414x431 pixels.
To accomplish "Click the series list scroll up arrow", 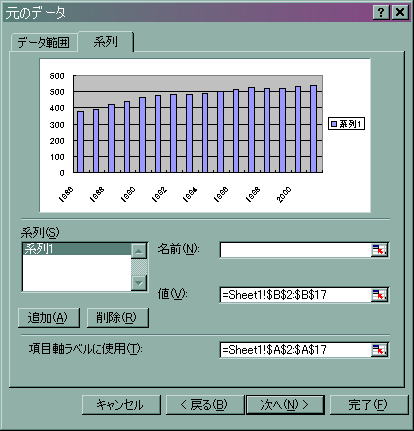I will 139,251.
